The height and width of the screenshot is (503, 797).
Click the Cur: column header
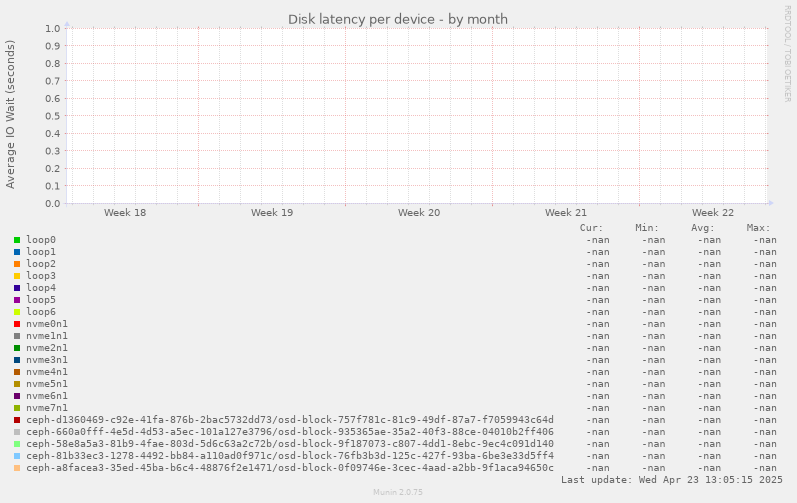tap(591, 228)
